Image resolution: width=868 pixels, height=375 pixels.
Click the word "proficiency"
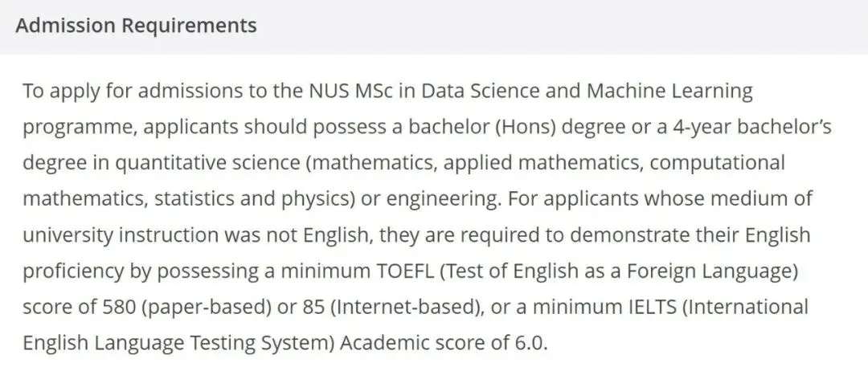click(72, 271)
